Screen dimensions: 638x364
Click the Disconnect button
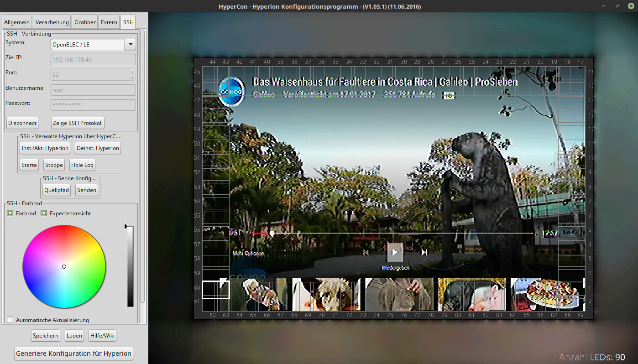(x=22, y=123)
